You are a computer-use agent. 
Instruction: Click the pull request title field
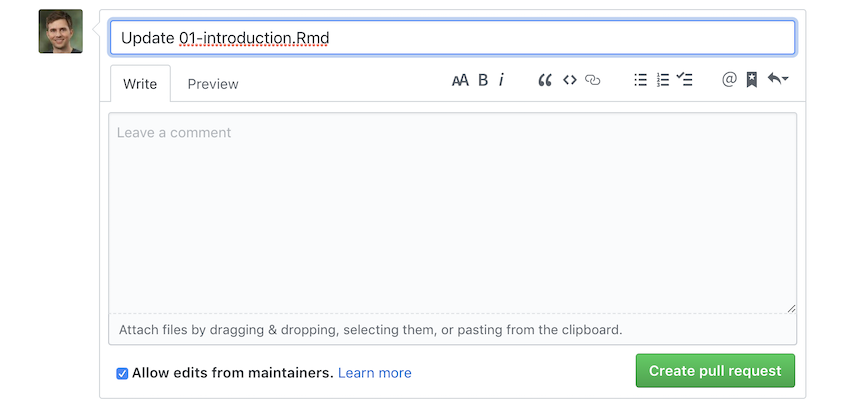pos(452,38)
